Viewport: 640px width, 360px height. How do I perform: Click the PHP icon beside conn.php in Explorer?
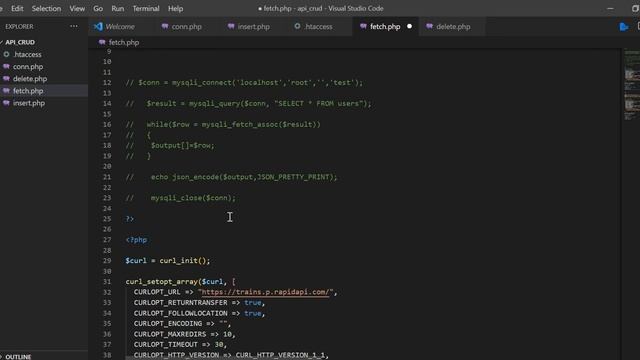coord(6,66)
